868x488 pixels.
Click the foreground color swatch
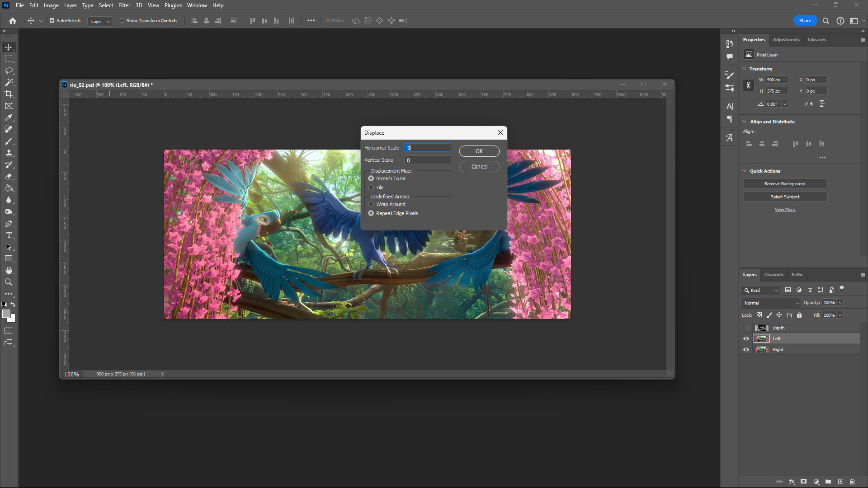coord(6,314)
